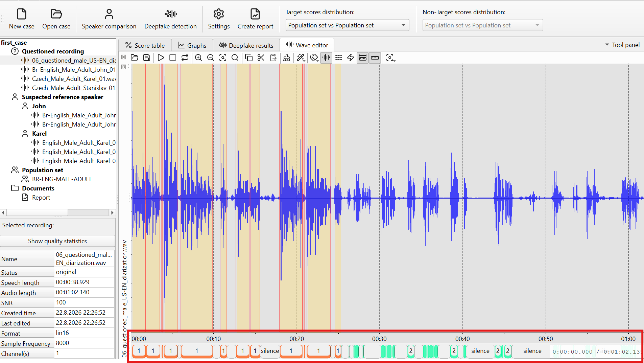Click Show quality statistics button
Image resolution: width=644 pixels, height=363 pixels.
pos(57,241)
